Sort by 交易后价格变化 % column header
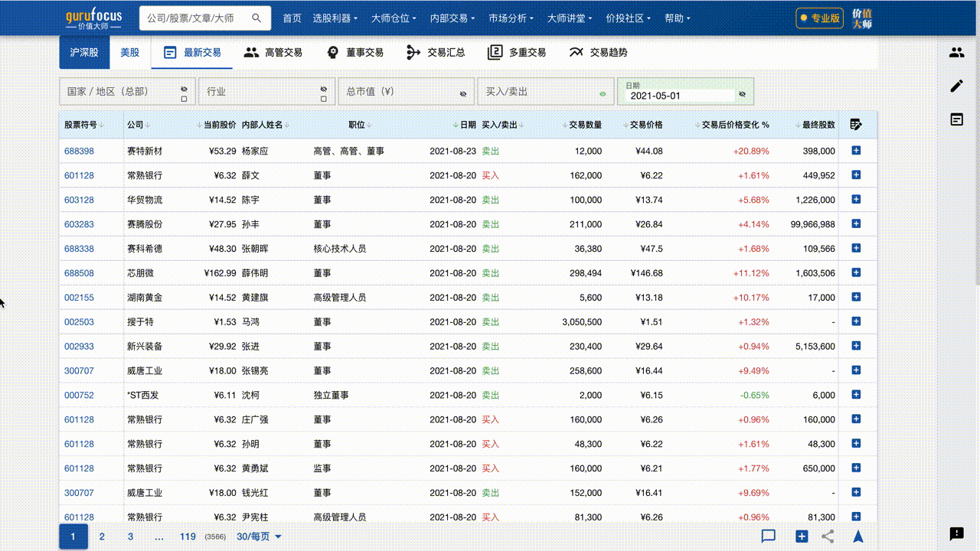Image resolution: width=980 pixels, height=551 pixels. coord(731,125)
